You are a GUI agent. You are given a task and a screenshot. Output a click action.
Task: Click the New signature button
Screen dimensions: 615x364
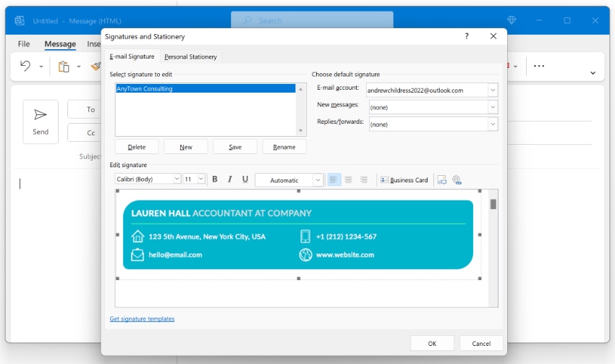(186, 147)
